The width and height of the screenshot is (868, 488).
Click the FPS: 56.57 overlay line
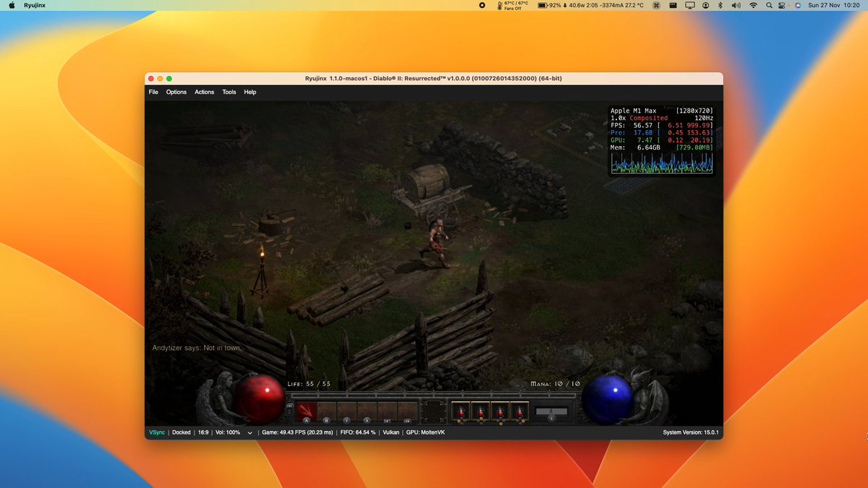click(x=662, y=125)
